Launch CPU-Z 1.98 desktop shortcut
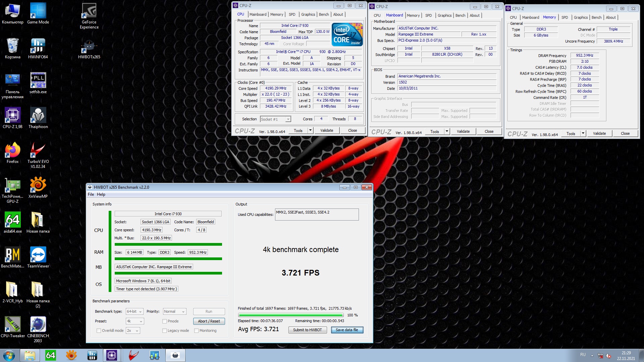This screenshot has height=362, width=644. pyautogui.click(x=13, y=118)
